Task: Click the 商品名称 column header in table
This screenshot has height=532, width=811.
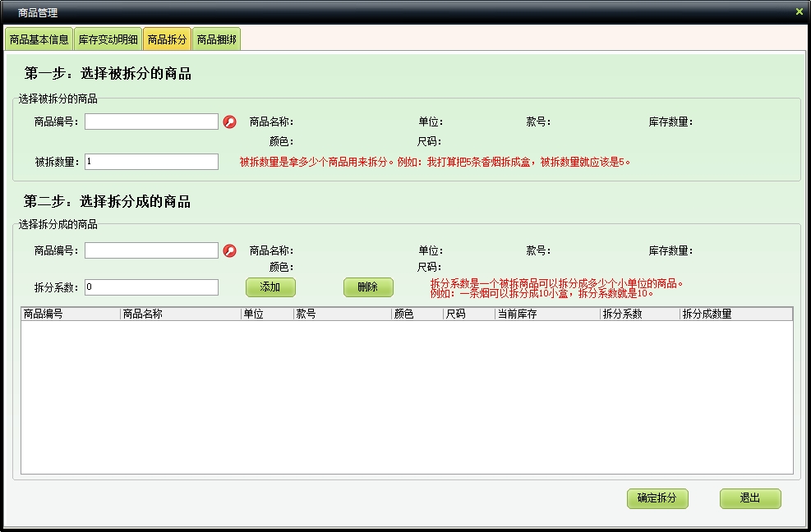Action: (180, 314)
